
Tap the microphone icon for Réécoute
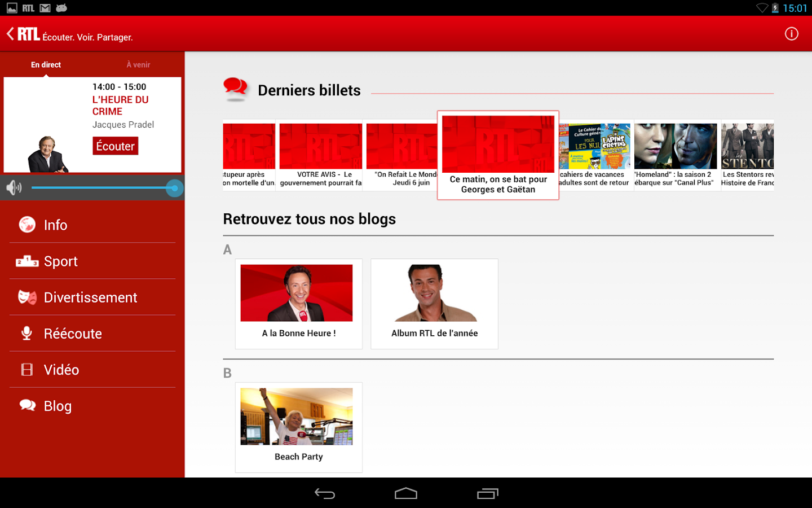click(27, 333)
